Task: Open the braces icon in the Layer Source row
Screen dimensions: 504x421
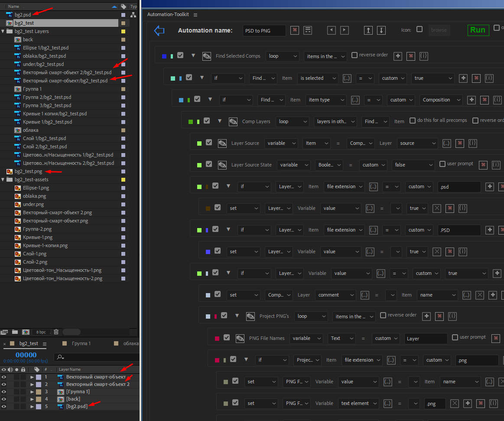Action: coord(472,143)
